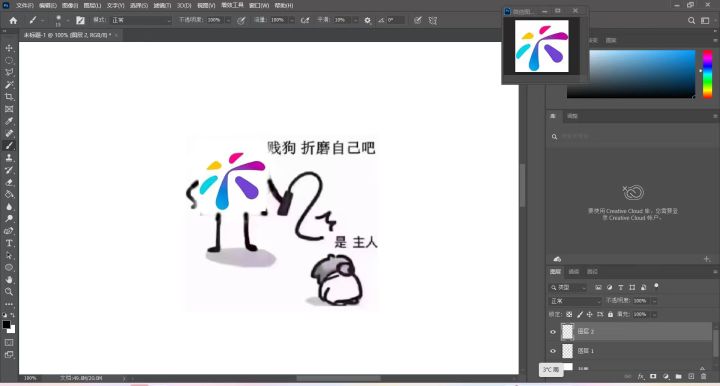Select the Clone Stamp tool
This screenshot has width=720, height=386.
9,158
